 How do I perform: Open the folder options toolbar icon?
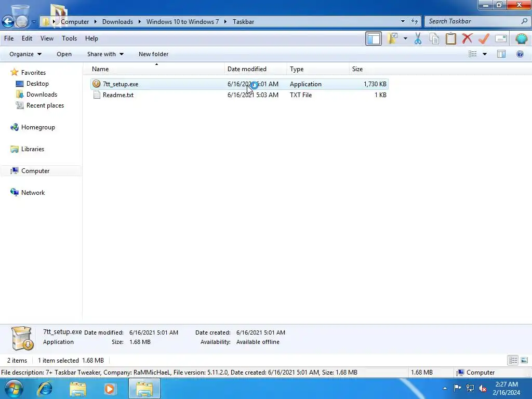click(x=393, y=38)
